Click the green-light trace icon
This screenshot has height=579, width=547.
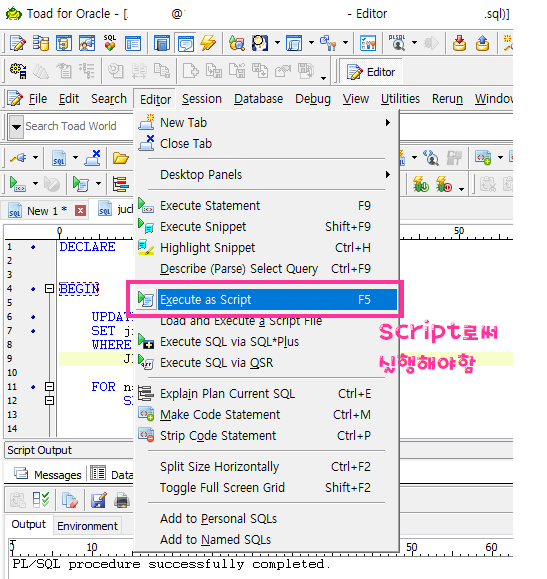click(x=421, y=184)
